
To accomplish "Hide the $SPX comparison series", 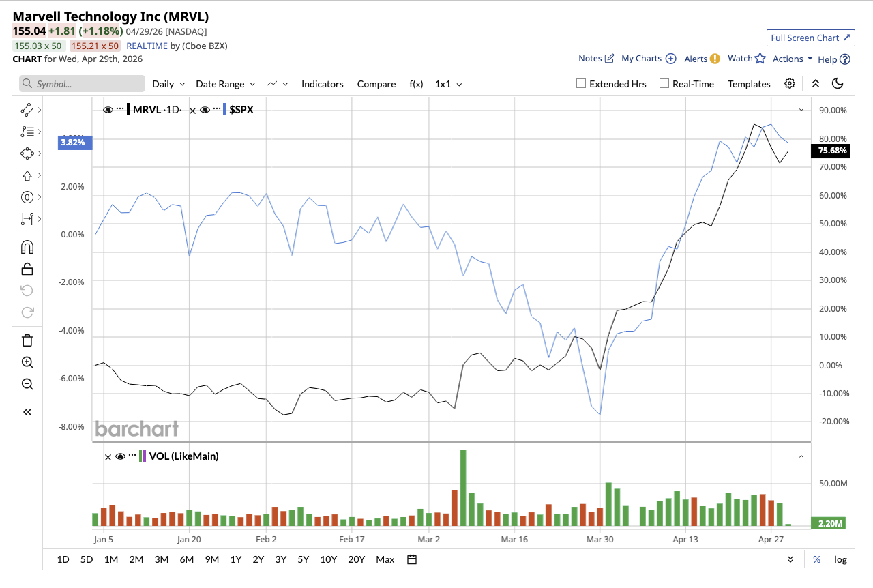I will click(x=205, y=110).
